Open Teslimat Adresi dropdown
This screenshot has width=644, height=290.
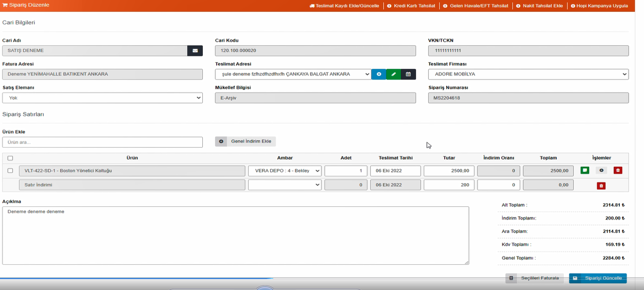coord(293,74)
